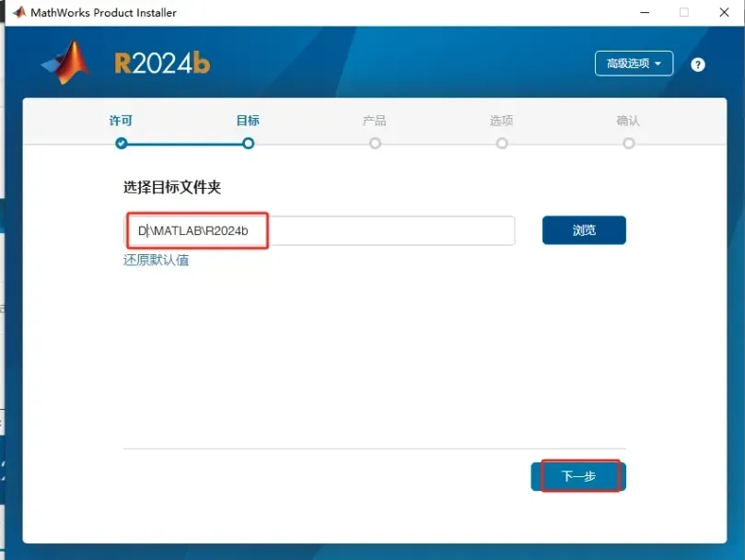This screenshot has height=560, width=745.
Task: Select the 选项 step label
Action: tap(501, 121)
